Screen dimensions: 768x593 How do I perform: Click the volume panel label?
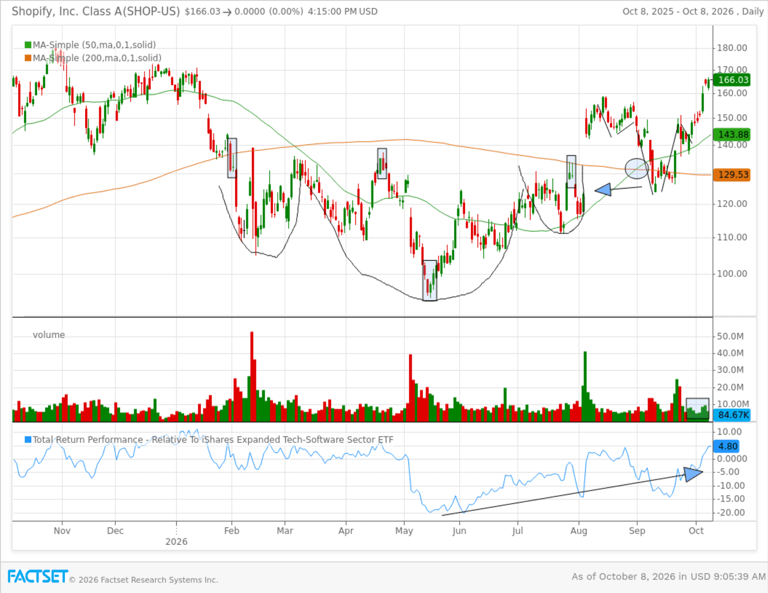(48, 335)
